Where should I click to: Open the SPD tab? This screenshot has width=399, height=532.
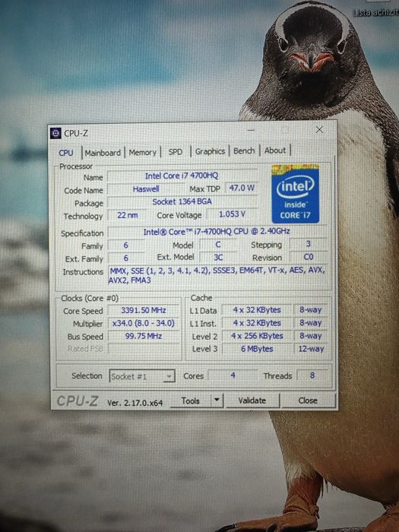pos(176,152)
